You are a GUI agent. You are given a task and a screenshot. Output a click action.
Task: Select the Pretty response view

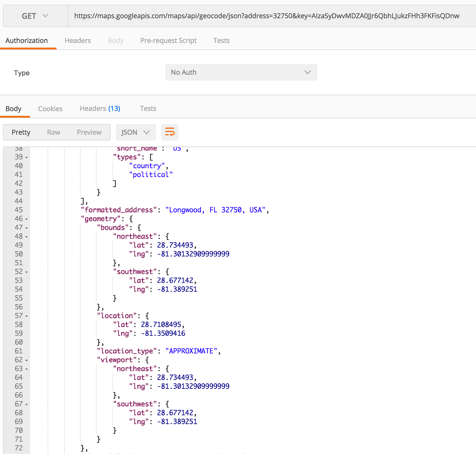(21, 132)
